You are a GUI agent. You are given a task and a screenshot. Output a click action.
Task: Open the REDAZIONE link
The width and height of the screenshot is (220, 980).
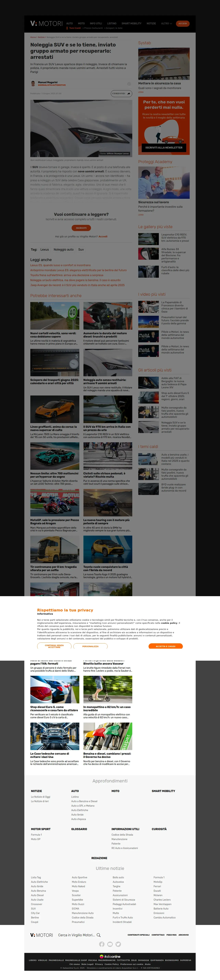(x=99, y=858)
